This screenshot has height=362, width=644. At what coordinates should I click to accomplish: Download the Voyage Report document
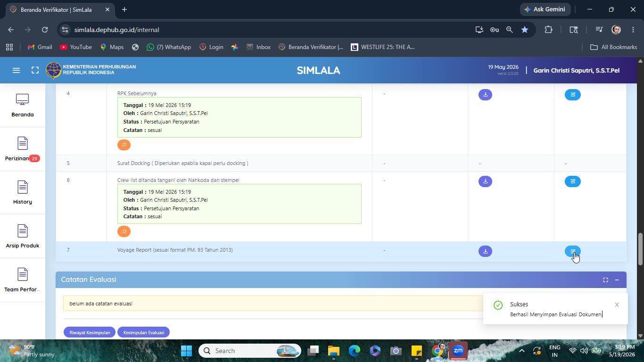point(485,251)
